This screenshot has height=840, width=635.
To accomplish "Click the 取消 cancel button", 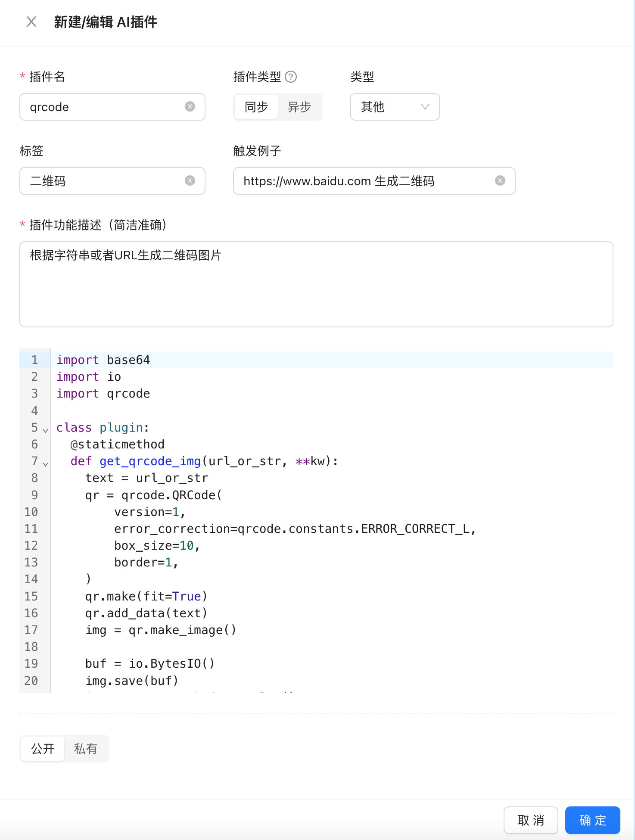I will click(x=531, y=820).
